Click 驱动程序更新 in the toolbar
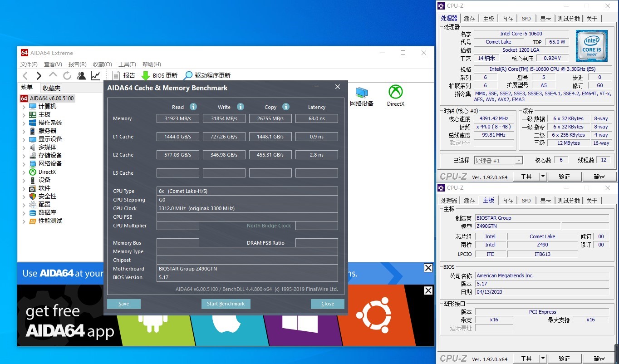 click(207, 76)
